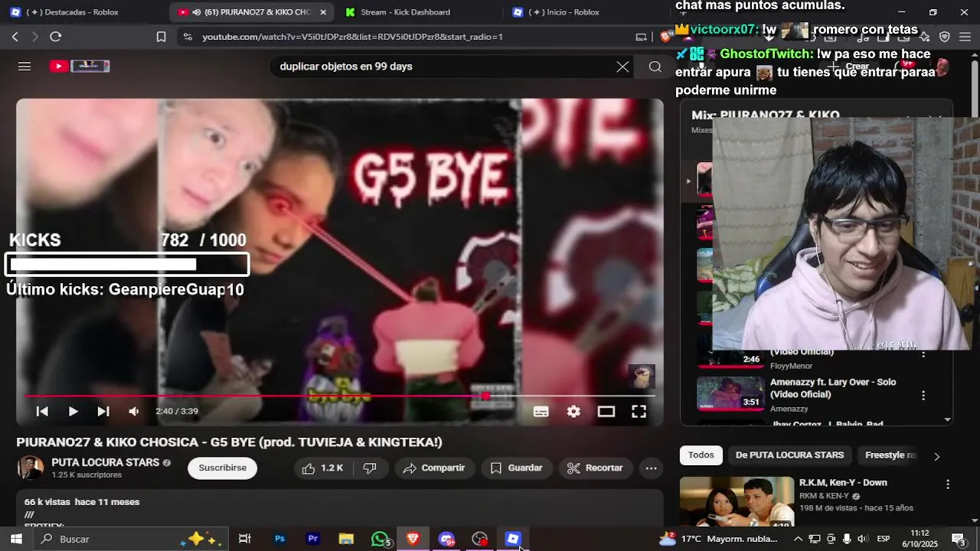Open the taskbar clock 11:12
The height and width of the screenshot is (551, 980).
(920, 539)
